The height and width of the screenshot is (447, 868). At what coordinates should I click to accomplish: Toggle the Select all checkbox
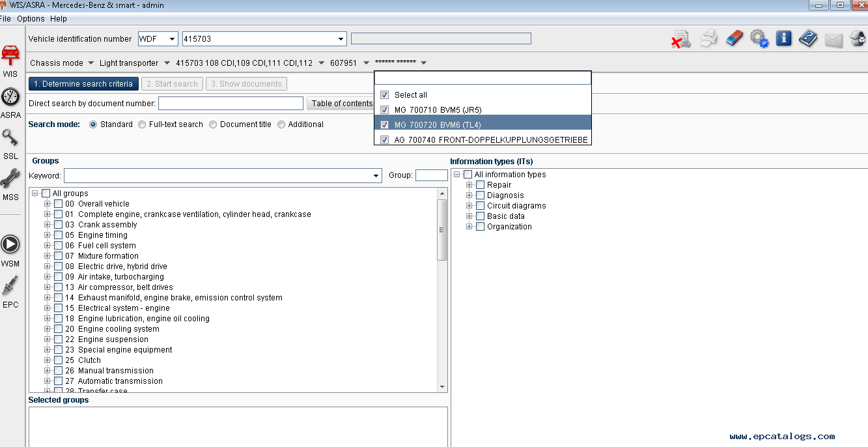tap(384, 94)
